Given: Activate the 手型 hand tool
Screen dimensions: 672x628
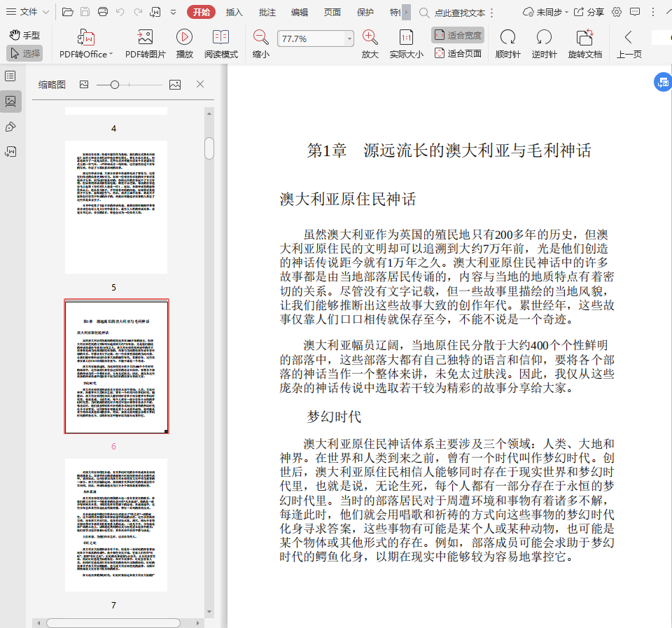Looking at the screenshot, I should coord(25,35).
